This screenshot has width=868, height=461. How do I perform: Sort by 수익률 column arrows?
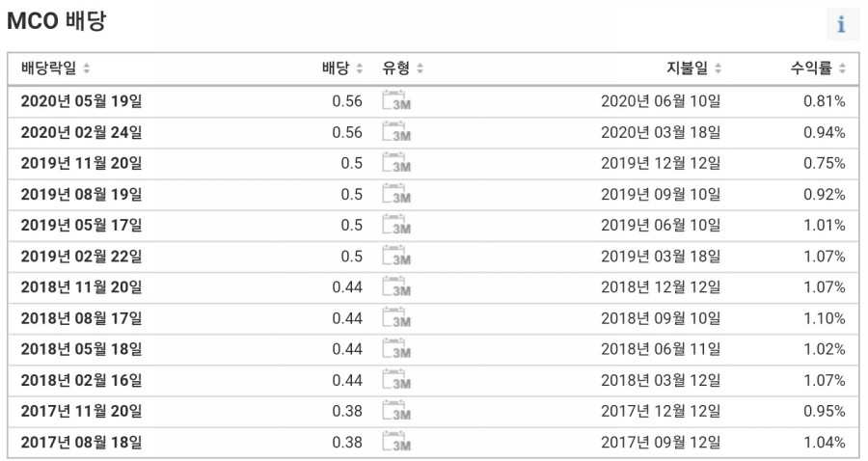click(x=842, y=68)
